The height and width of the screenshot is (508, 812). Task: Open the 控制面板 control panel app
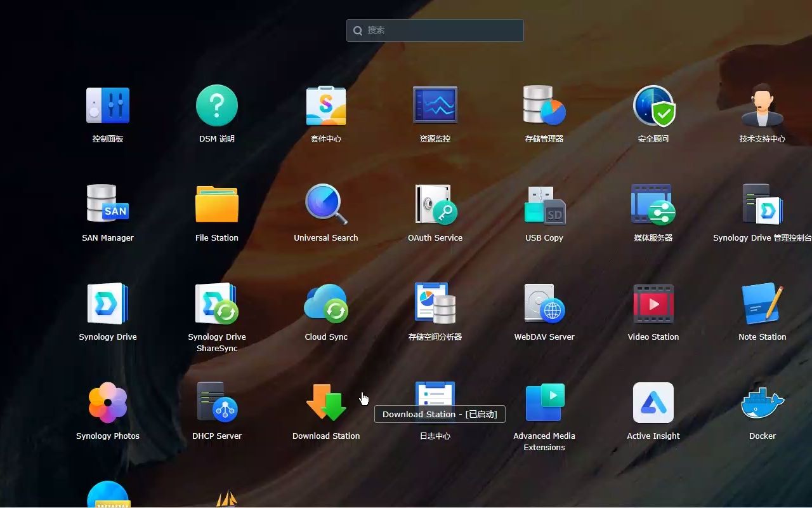click(108, 105)
